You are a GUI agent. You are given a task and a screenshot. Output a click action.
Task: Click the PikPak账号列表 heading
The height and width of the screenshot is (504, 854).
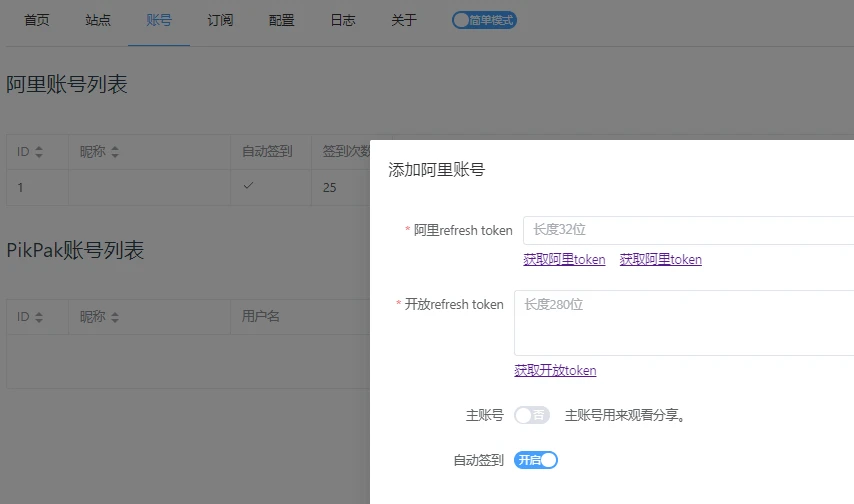[x=75, y=250]
